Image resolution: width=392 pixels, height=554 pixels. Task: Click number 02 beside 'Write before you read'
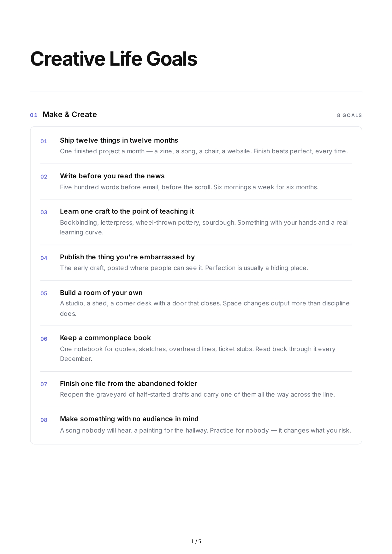pyautogui.click(x=44, y=177)
